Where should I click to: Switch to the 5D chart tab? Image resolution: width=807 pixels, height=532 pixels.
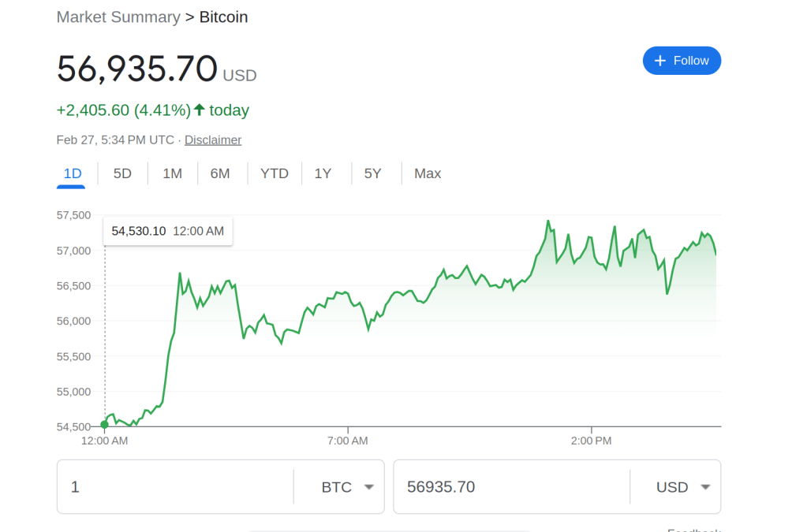point(122,173)
